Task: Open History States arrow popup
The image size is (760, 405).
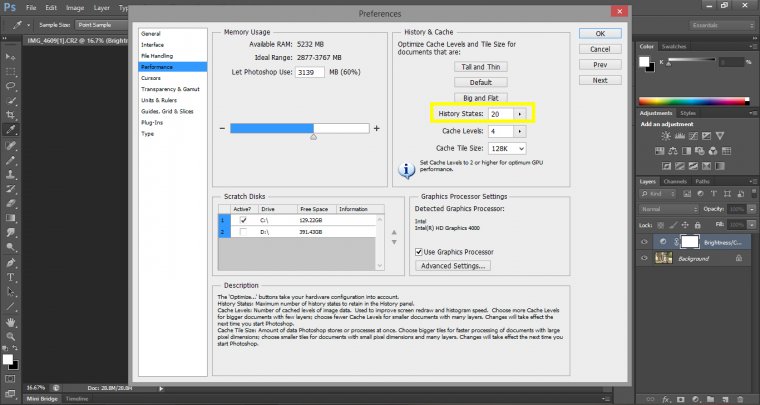Action: [x=520, y=114]
